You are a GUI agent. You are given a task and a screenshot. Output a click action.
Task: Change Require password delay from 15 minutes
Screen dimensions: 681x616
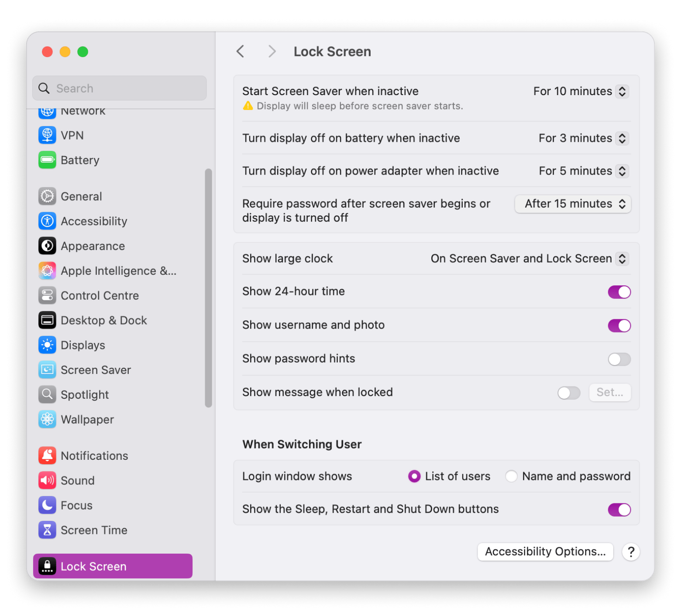pos(573,204)
